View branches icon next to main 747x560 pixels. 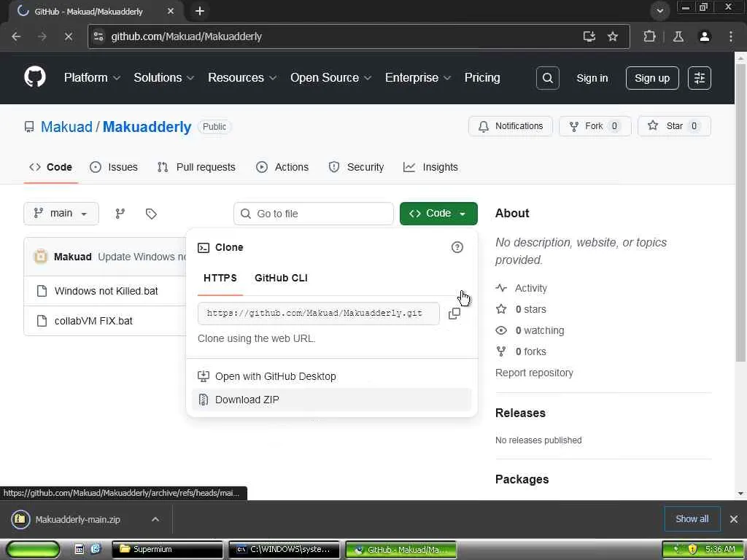120,214
